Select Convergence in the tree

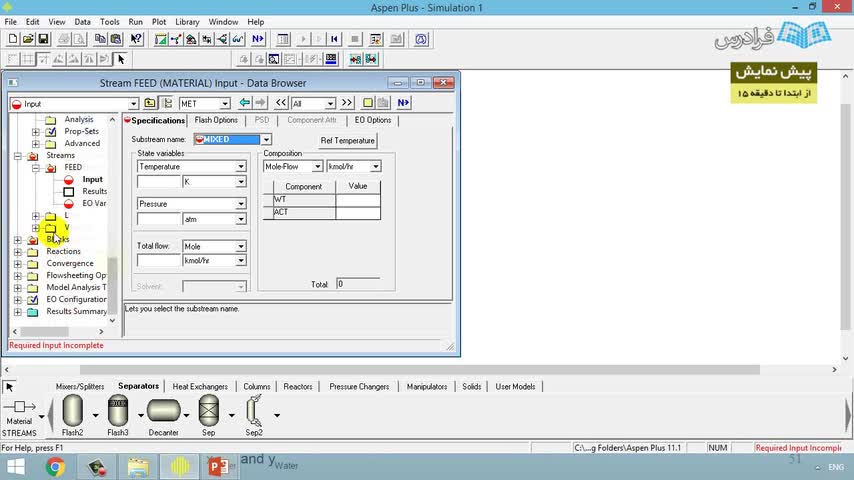coord(70,263)
